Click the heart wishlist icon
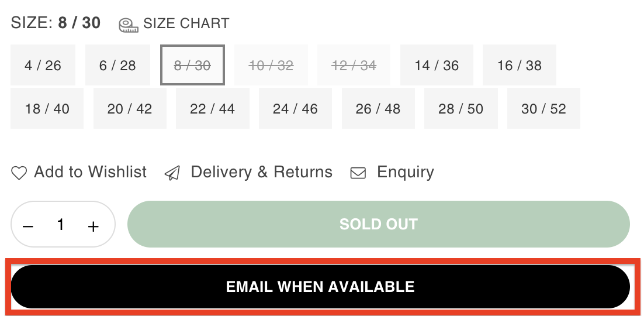644x316 pixels. tap(19, 173)
